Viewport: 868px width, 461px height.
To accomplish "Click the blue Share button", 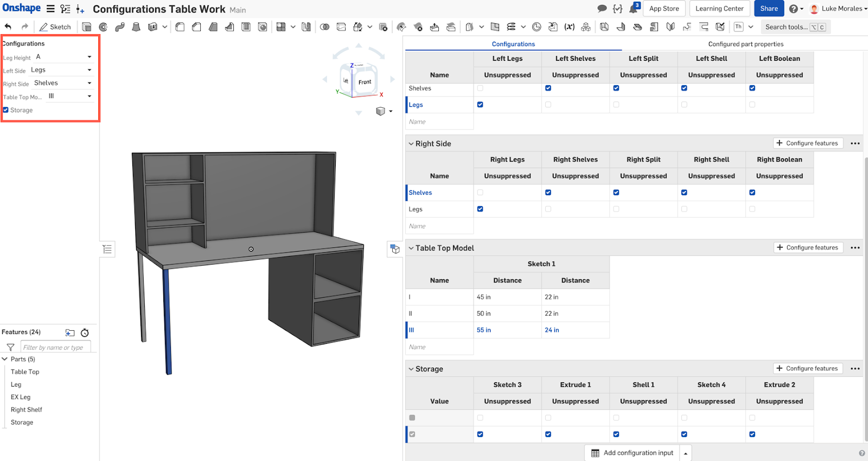I will point(769,9).
